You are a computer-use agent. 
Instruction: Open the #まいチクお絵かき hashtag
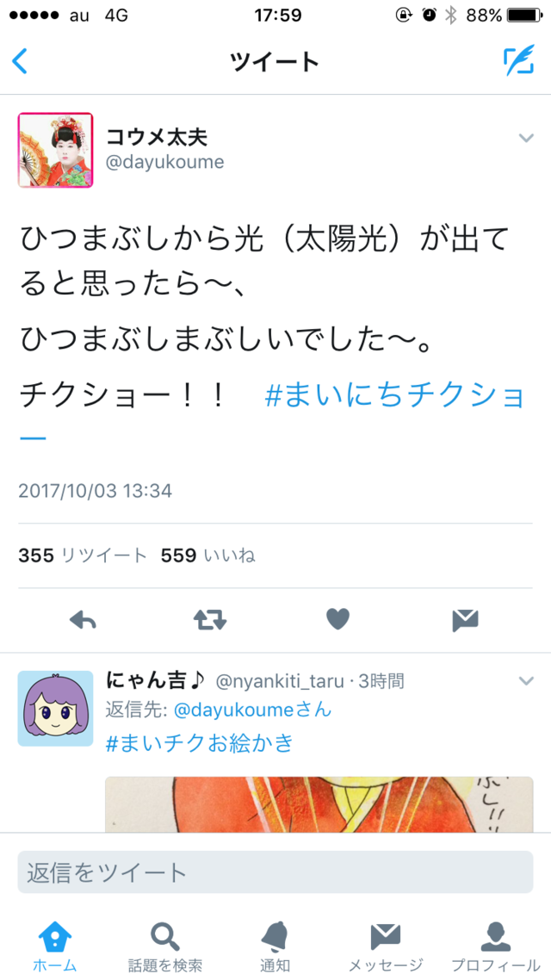200,743
